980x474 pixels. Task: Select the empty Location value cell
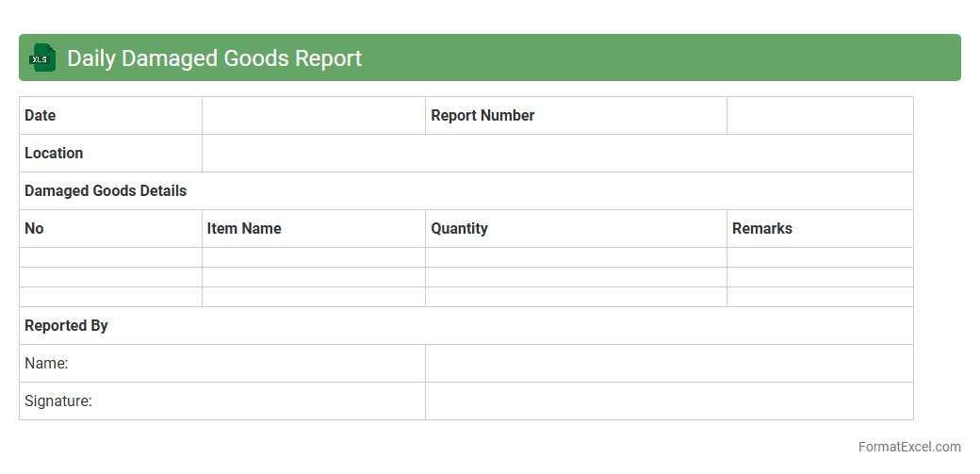[x=557, y=153]
